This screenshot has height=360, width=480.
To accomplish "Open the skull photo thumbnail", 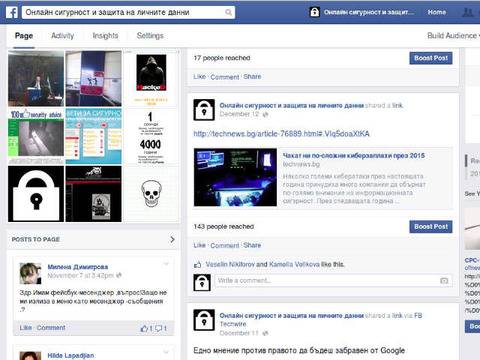I will [151, 194].
